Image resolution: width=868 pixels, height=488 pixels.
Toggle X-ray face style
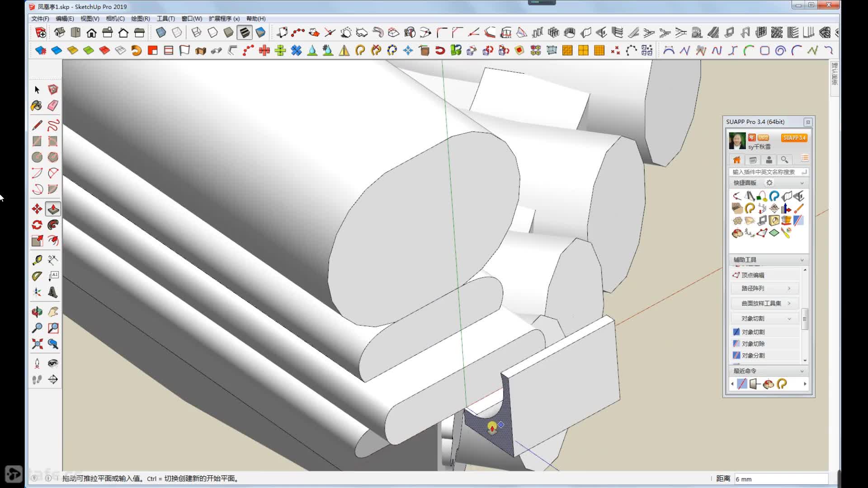161,33
